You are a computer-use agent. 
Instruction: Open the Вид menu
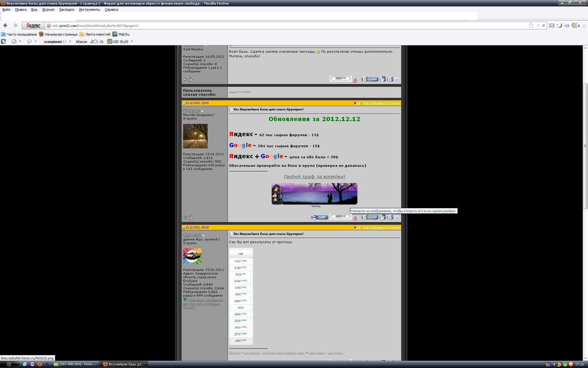[x=34, y=10]
